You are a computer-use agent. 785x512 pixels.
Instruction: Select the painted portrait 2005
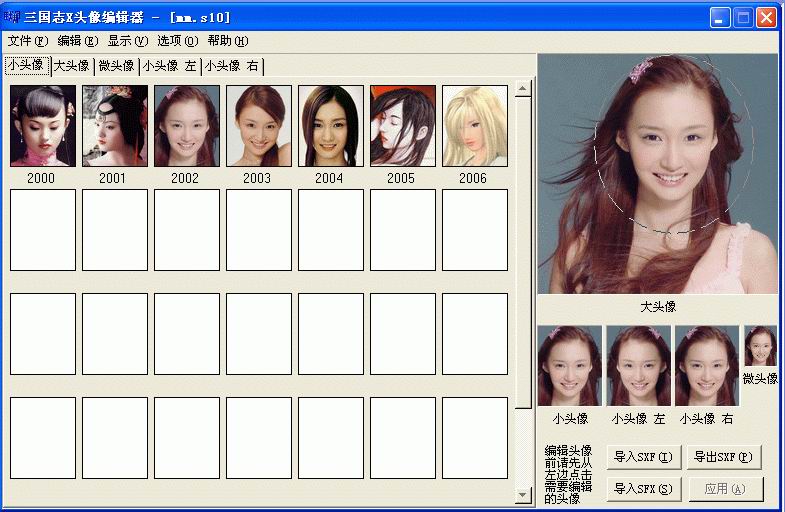click(x=403, y=126)
